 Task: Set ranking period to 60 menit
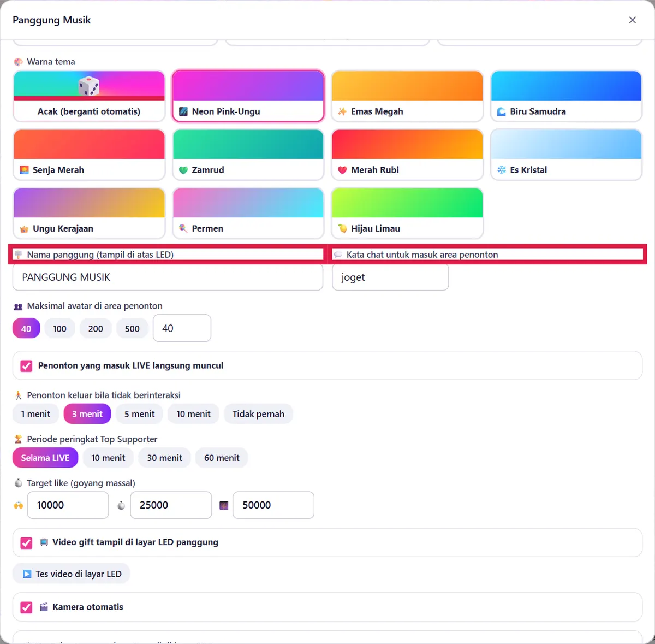222,458
